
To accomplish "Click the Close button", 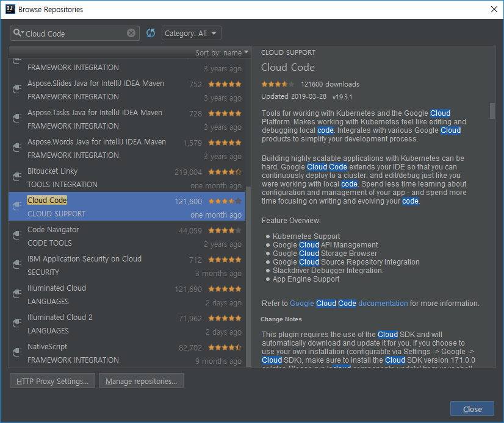I will click(x=472, y=409).
